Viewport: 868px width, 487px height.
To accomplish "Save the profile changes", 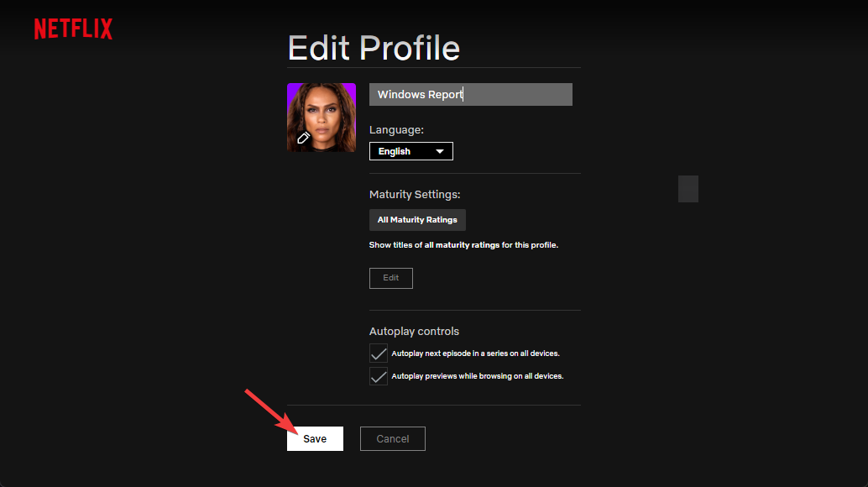I will click(315, 439).
